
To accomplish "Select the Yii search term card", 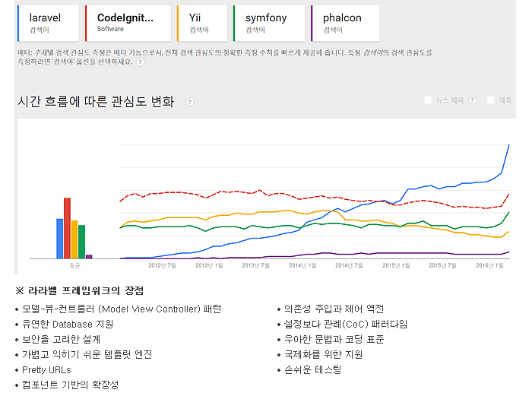I will point(202,23).
